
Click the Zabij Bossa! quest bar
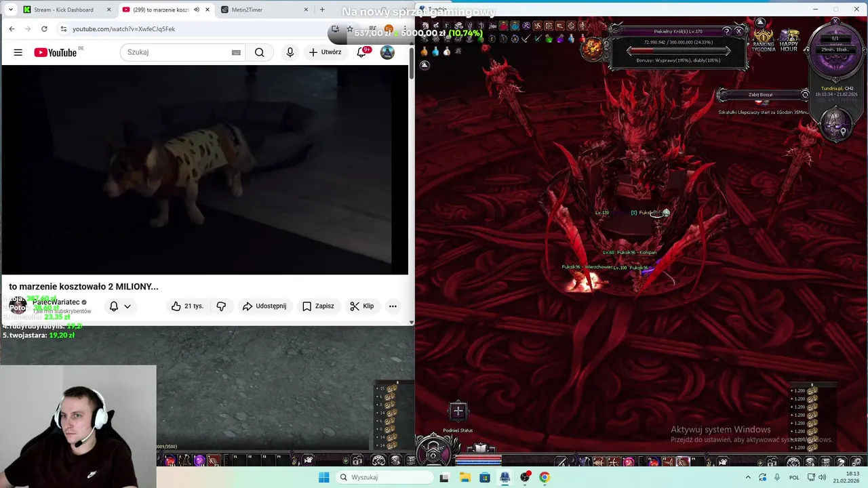(760, 95)
